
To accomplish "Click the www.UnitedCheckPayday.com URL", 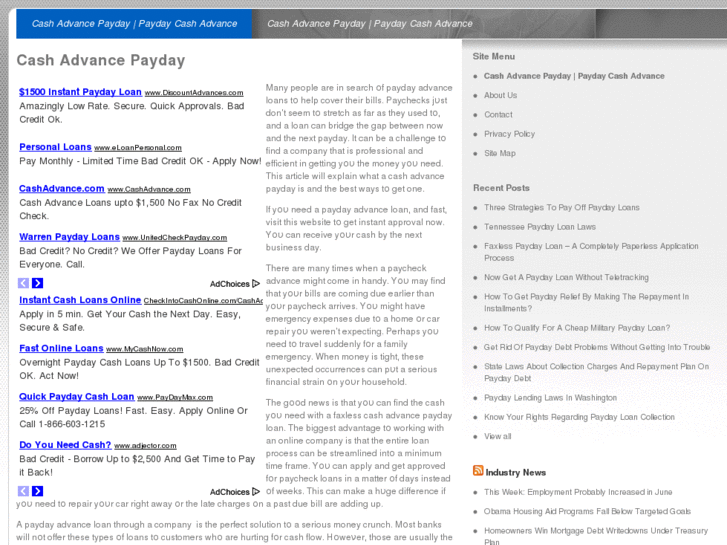I will coord(175,238).
